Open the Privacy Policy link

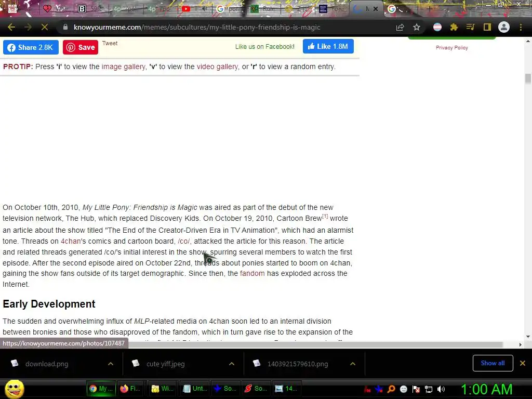pyautogui.click(x=451, y=47)
